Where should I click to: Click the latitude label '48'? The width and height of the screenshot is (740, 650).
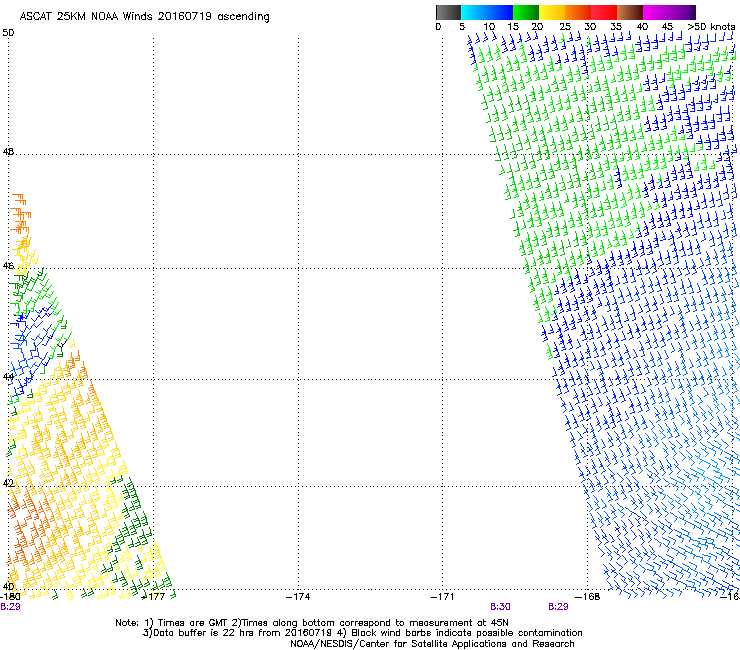coord(8,152)
